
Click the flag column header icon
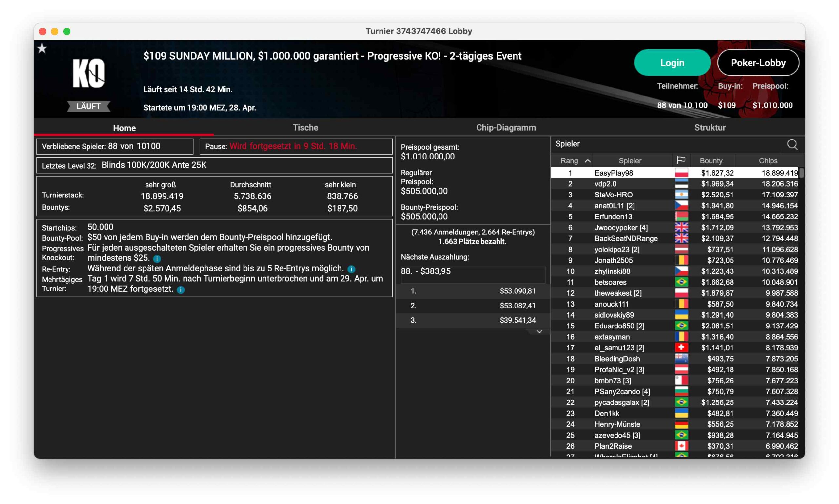point(681,160)
